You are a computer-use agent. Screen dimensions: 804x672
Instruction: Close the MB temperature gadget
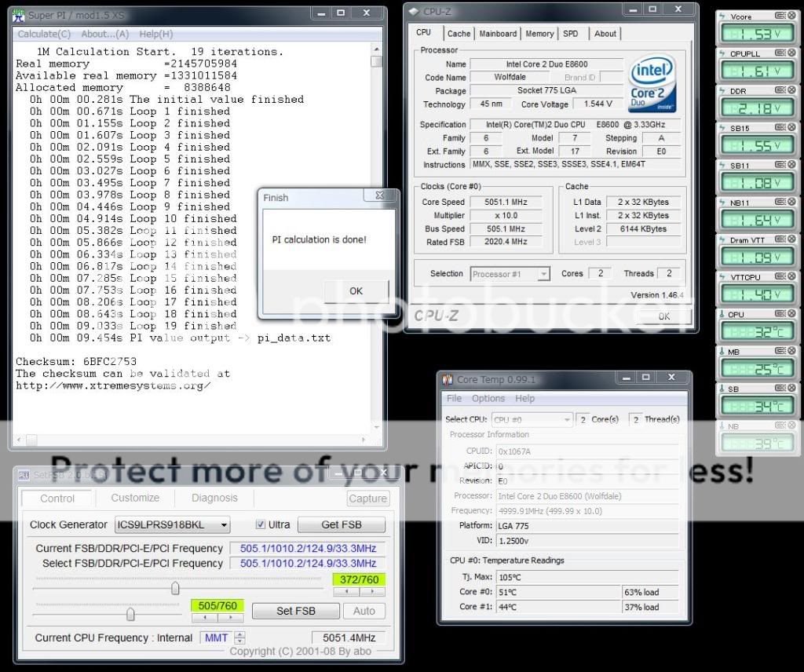coord(791,351)
